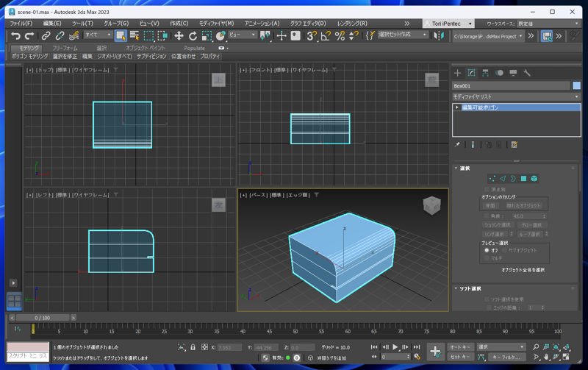588x370 pixels.
Task: Open the レンダリング(R) menu
Action: point(352,24)
